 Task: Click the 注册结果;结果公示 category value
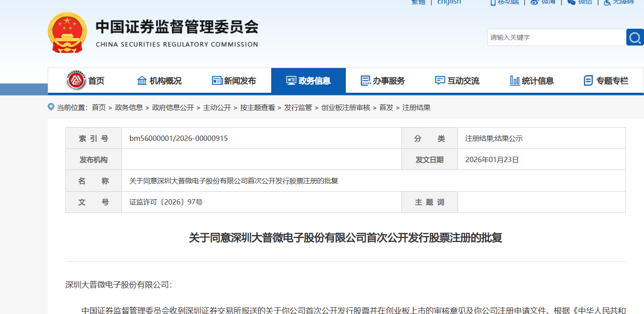pyautogui.click(x=494, y=138)
